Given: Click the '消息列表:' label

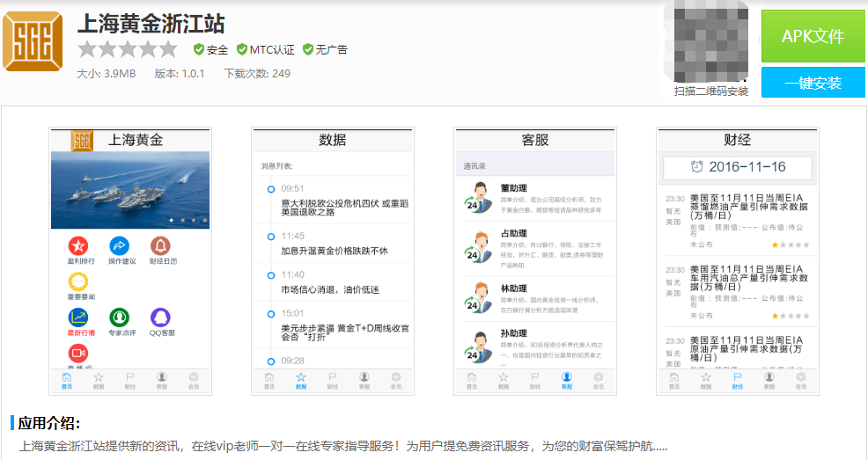Looking at the screenshot, I should 276,166.
